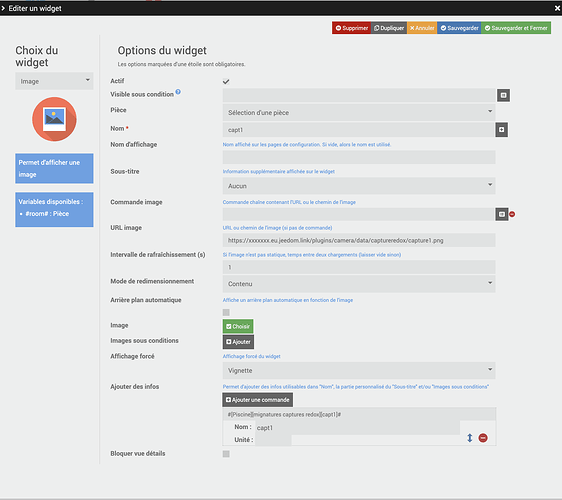562x500 pixels.
Task: Click into the URL image input field
Action: coord(359,240)
